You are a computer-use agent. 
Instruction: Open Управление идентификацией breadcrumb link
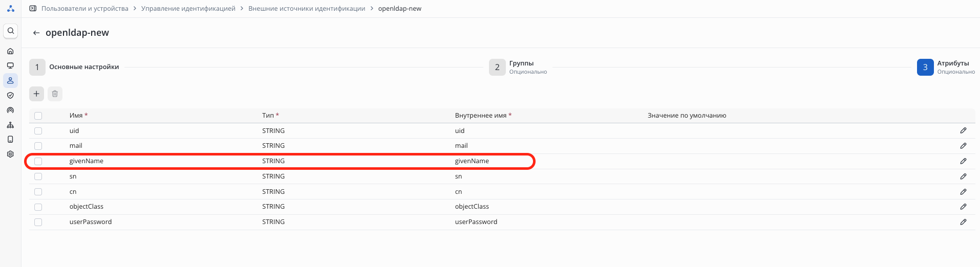coord(188,9)
